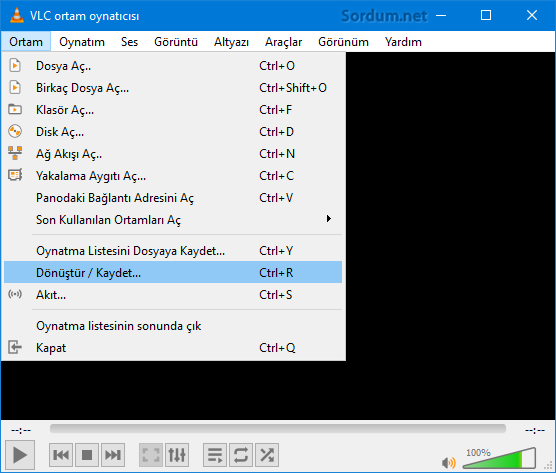Toggle shuffle random playback
This screenshot has height=473, width=556.
pyautogui.click(x=267, y=455)
